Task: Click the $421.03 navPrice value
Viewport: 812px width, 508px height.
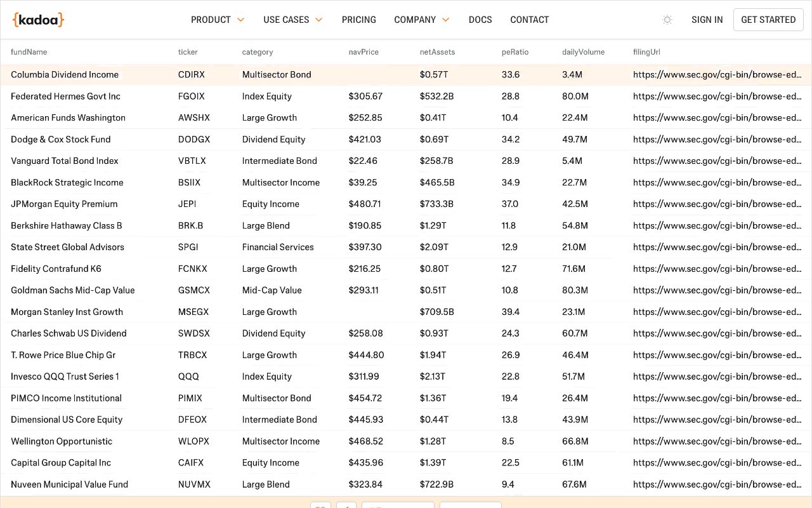Action: coord(365,139)
